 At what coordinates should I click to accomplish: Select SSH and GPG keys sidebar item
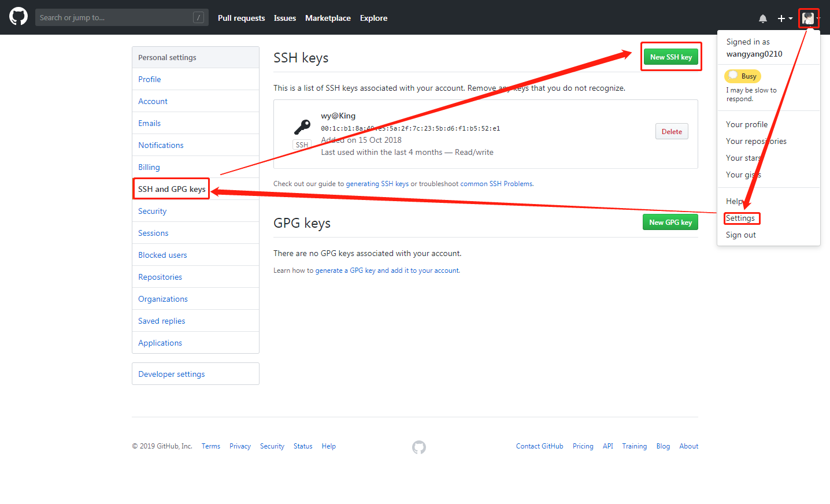pyautogui.click(x=195, y=189)
